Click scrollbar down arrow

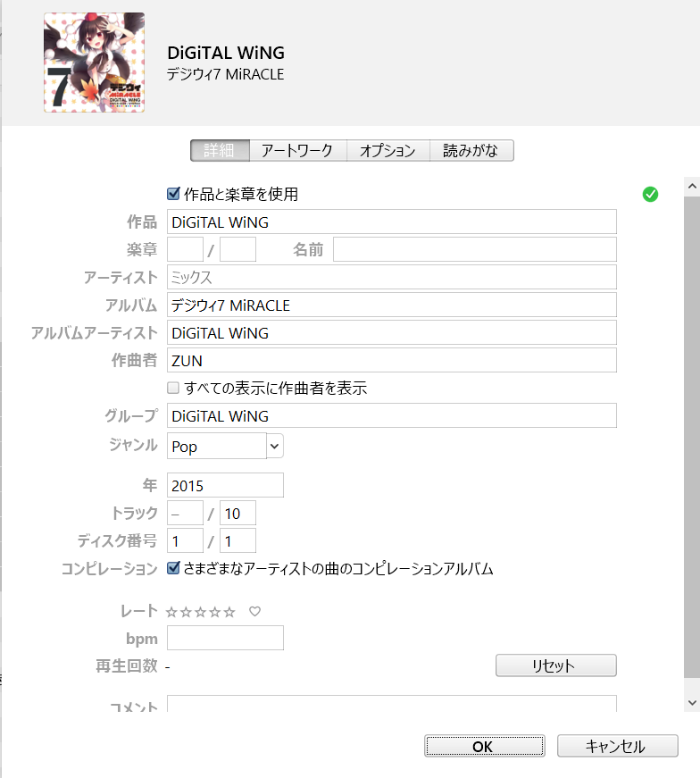pyautogui.click(x=692, y=703)
